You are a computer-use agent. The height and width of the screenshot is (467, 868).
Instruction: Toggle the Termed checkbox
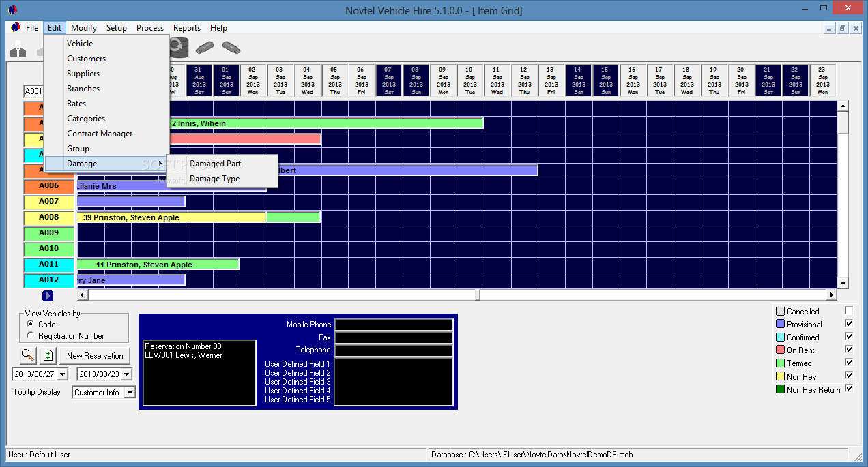[849, 362]
